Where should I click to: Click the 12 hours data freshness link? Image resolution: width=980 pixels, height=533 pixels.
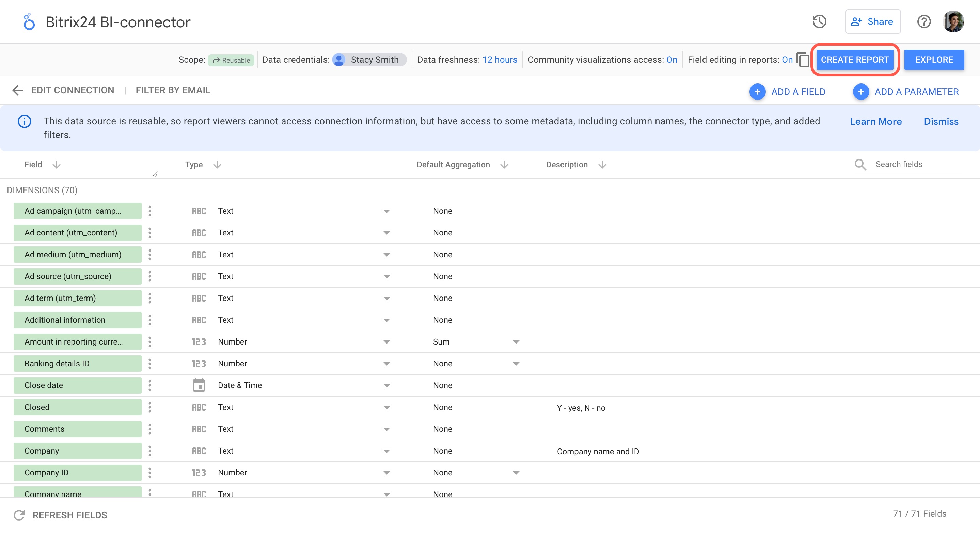500,60
